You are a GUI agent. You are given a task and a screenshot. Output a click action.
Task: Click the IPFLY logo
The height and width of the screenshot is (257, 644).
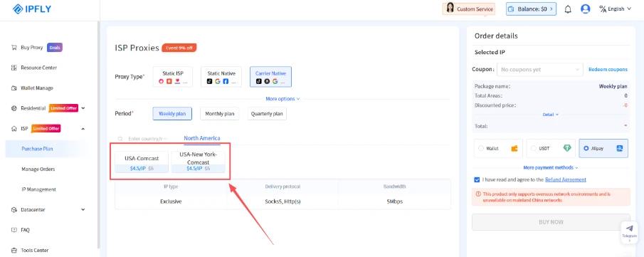(31, 9)
